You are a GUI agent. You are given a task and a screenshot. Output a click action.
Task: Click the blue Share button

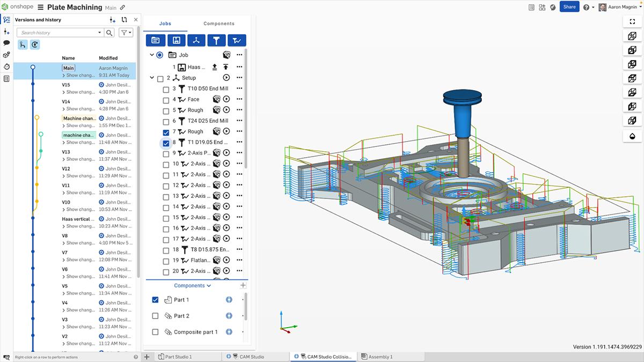569,6
